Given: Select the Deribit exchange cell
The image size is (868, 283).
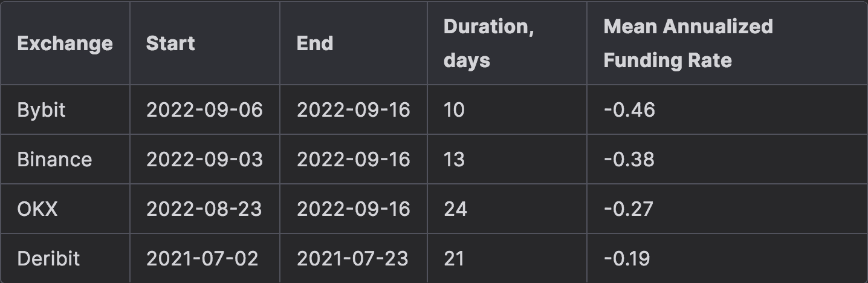Looking at the screenshot, I should pos(48,259).
